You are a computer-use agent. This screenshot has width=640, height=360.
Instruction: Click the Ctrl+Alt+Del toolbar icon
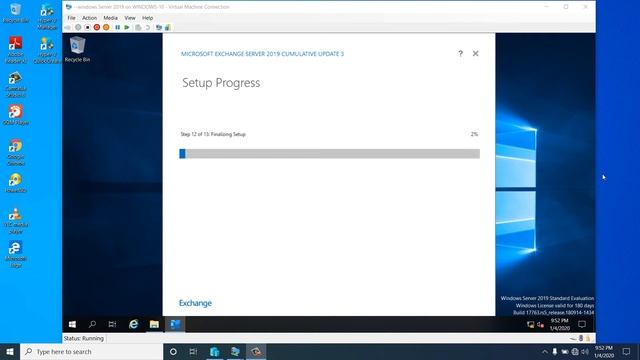[68, 27]
